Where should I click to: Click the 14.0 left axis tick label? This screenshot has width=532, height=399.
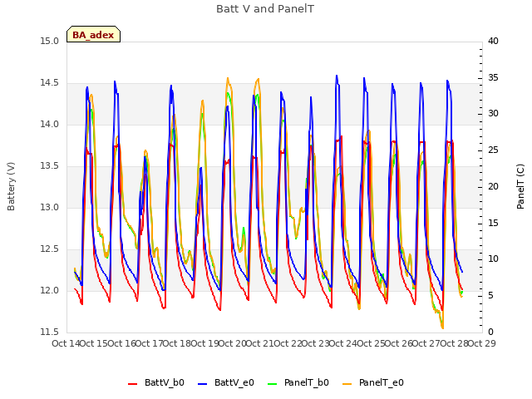point(49,125)
